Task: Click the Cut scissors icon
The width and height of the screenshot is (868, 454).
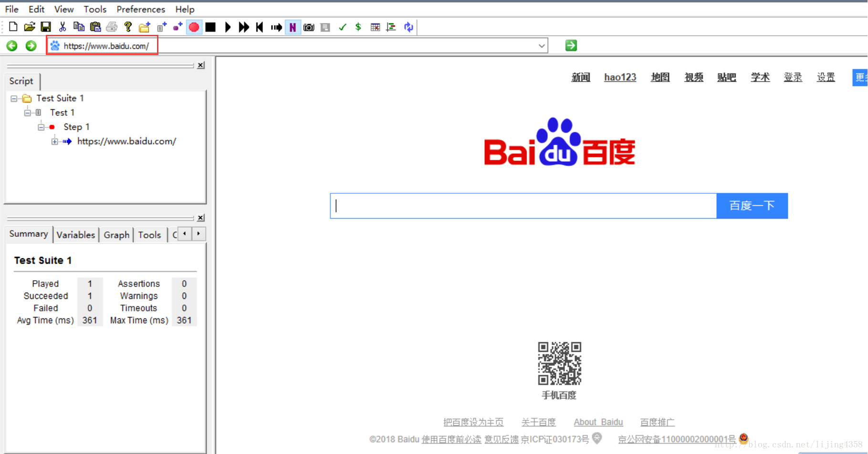Action: pyautogui.click(x=63, y=27)
